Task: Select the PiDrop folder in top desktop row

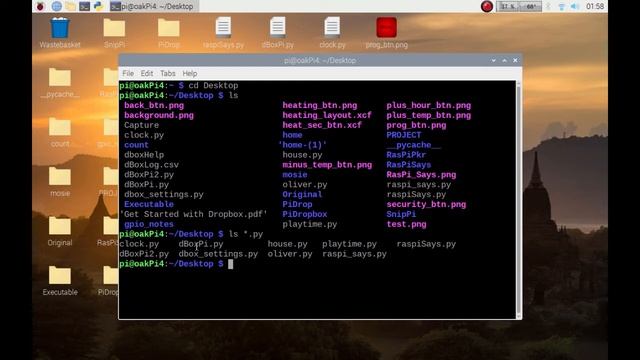Action: click(x=169, y=33)
